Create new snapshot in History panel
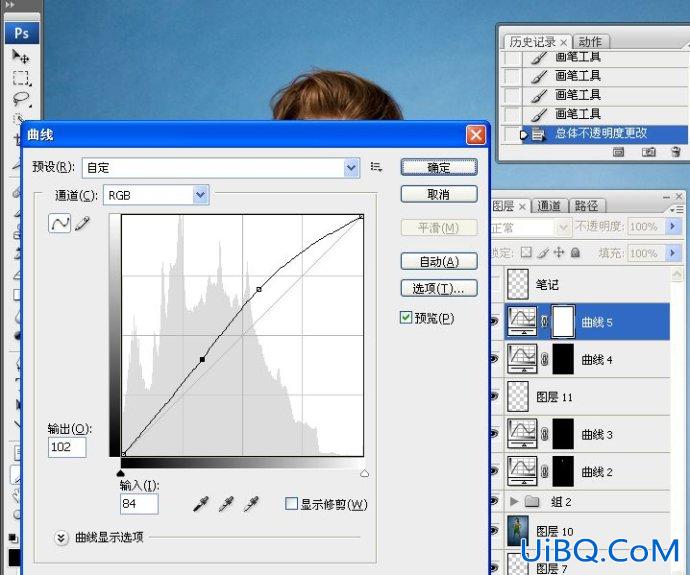This screenshot has width=690, height=575. pos(648,152)
